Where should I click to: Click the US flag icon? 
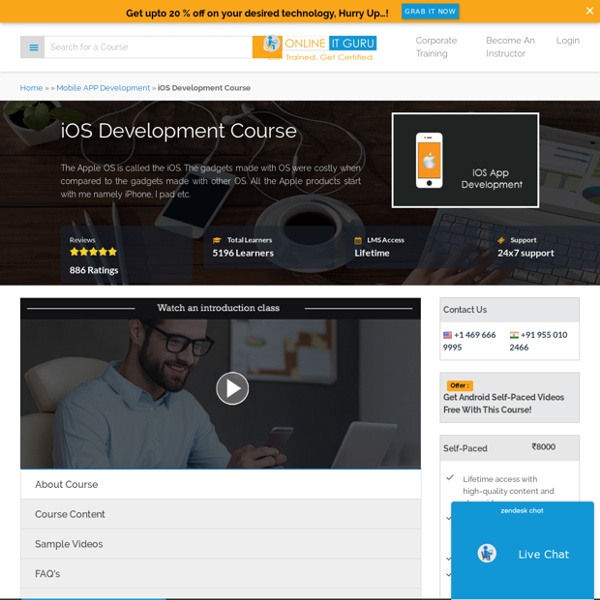click(447, 335)
